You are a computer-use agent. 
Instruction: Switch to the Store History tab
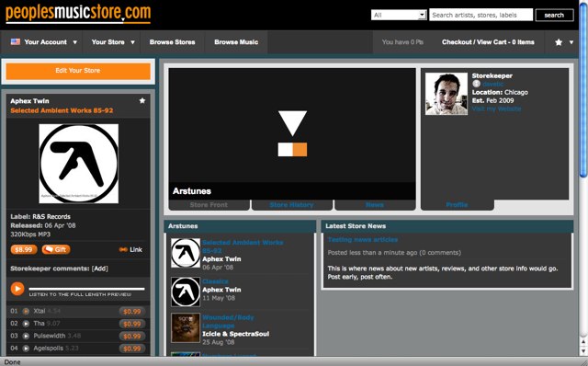pyautogui.click(x=292, y=204)
